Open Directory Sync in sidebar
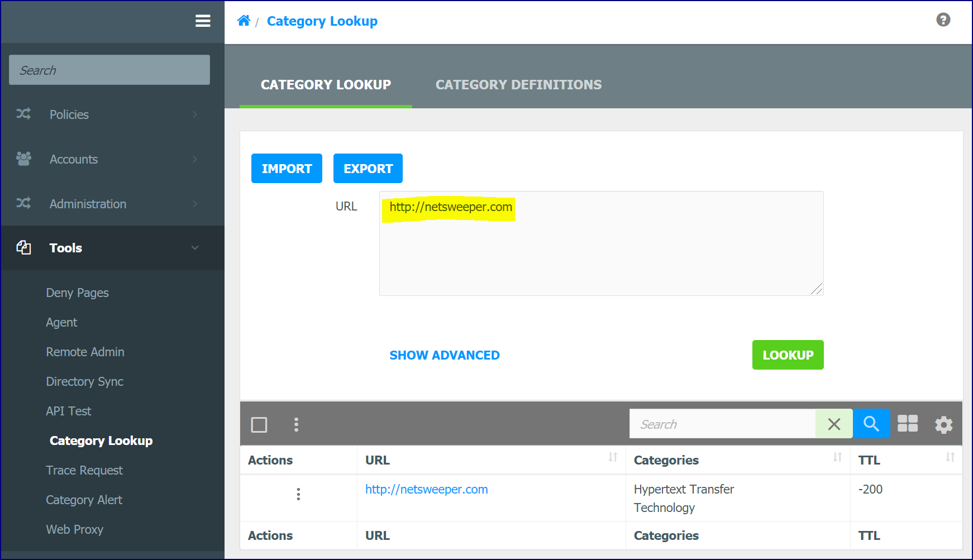This screenshot has height=560, width=973. point(84,381)
